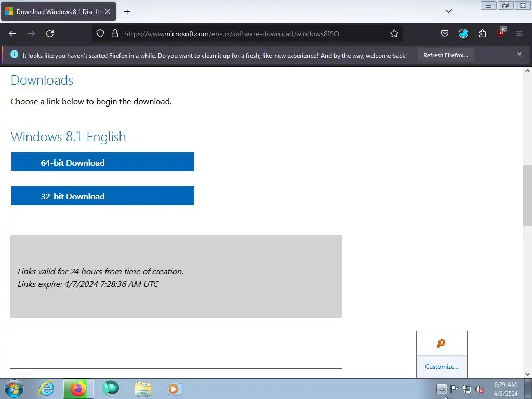Open the blue circular toolbar icon
532x399 pixels.
pyautogui.click(x=463, y=34)
